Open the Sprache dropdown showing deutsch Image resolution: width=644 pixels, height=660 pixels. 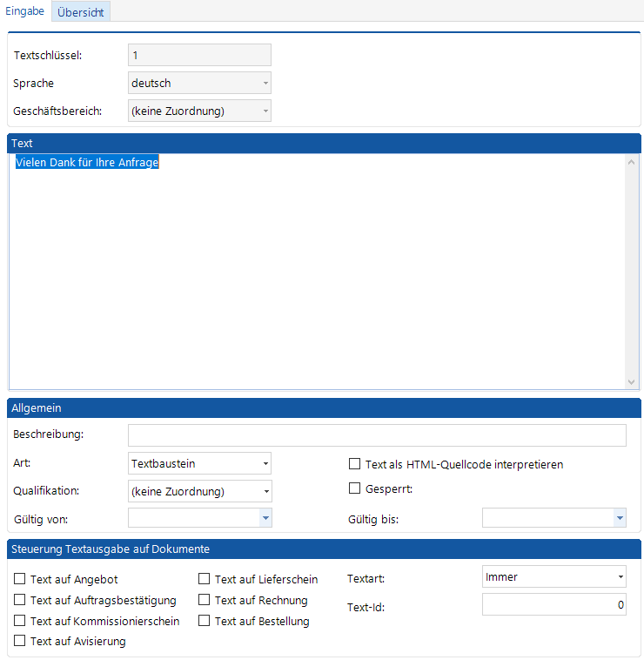pyautogui.click(x=199, y=83)
